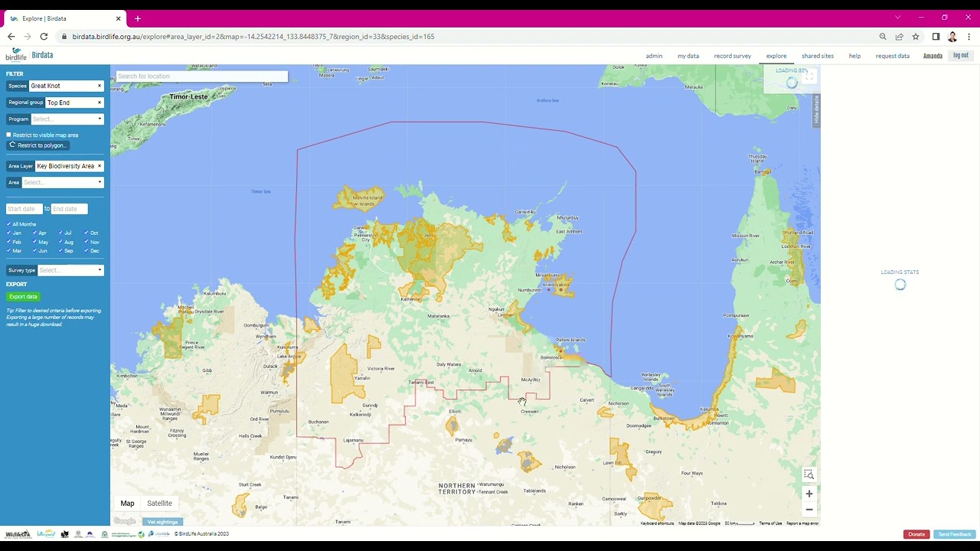This screenshot has height=551, width=980.
Task: Open the Survey type dropdown
Action: [x=70, y=270]
